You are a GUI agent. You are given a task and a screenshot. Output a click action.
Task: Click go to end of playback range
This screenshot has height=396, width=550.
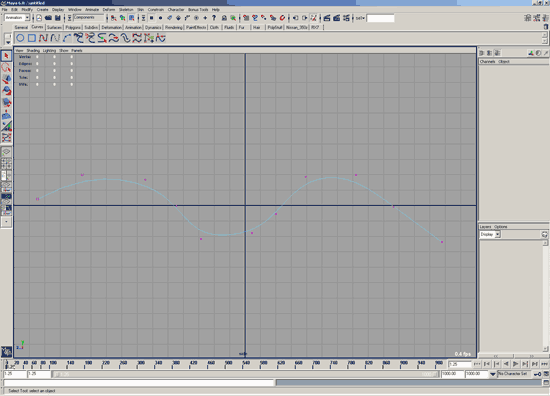[544, 364]
